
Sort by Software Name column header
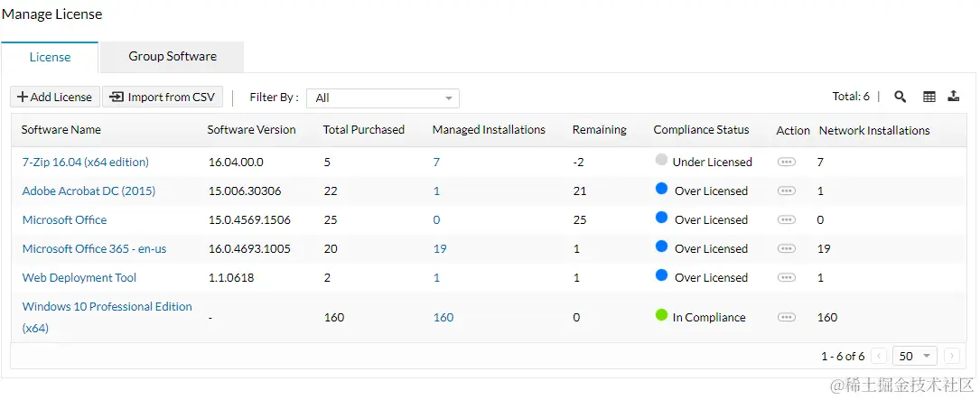tap(61, 130)
